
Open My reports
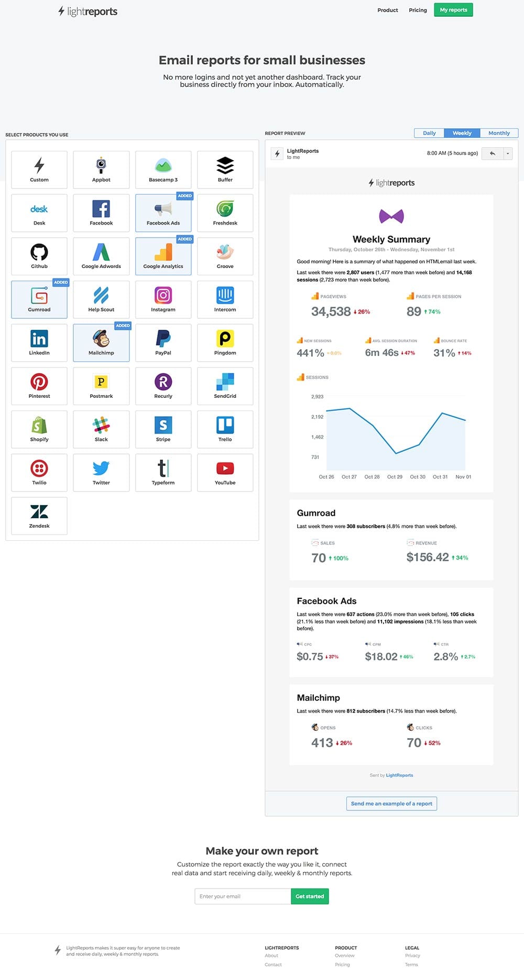[453, 10]
